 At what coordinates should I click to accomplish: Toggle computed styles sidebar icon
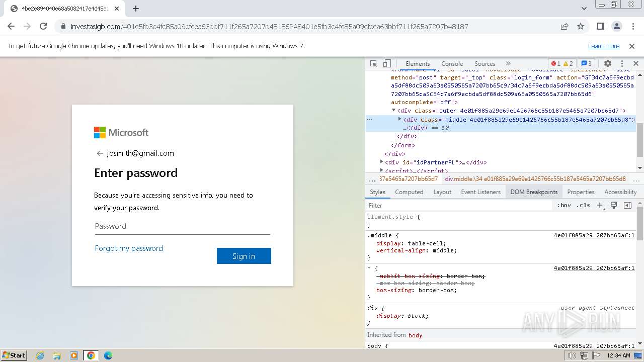(x=627, y=205)
